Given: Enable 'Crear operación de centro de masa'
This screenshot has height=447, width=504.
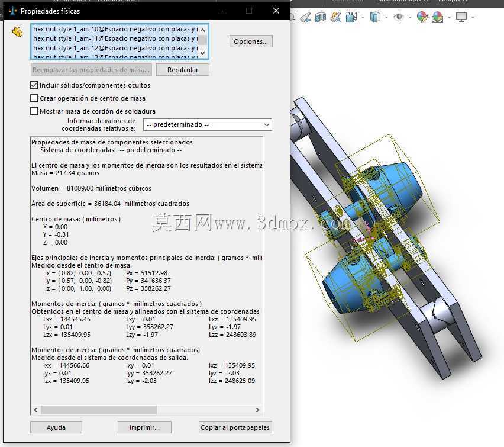Looking at the screenshot, I should pos(34,98).
